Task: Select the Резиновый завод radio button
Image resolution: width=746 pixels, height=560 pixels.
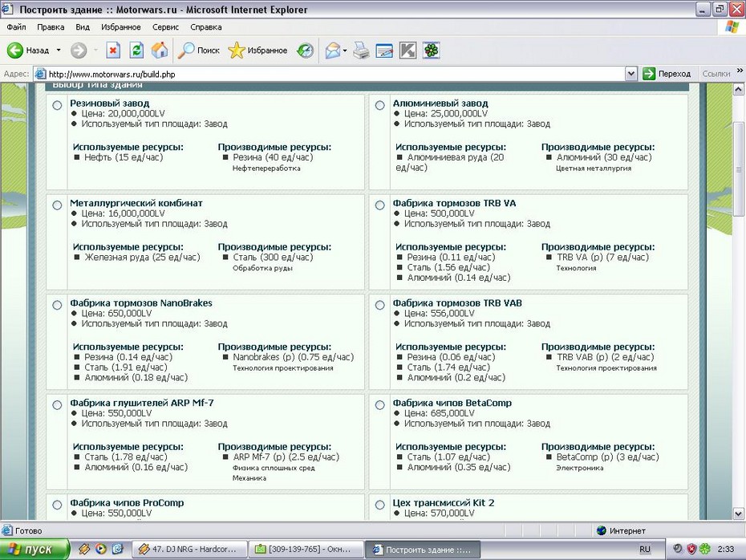Action: [57, 105]
